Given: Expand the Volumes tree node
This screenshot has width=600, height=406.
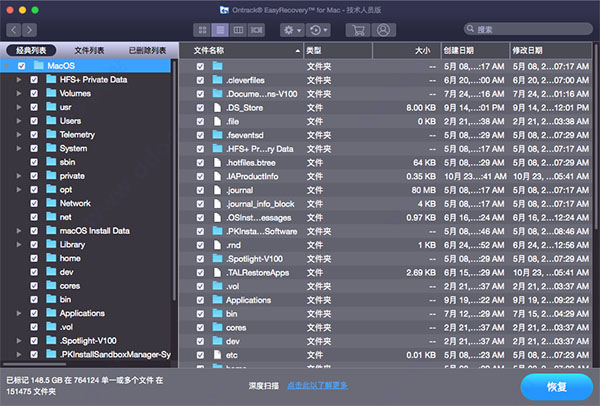Looking at the screenshot, I should click(x=18, y=93).
